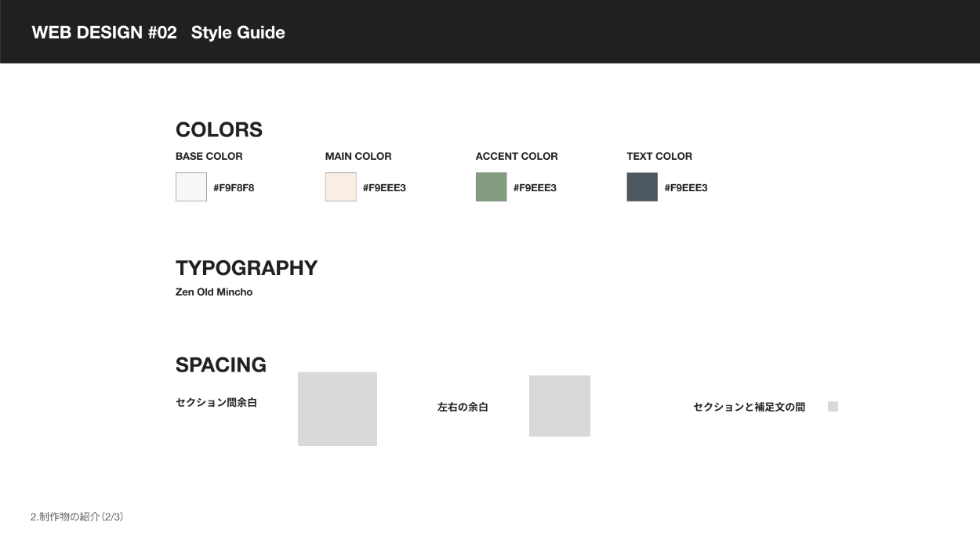The image size is (980, 551).
Task: Click the tiny gray square after セクションと補足文の間
Action: [833, 407]
